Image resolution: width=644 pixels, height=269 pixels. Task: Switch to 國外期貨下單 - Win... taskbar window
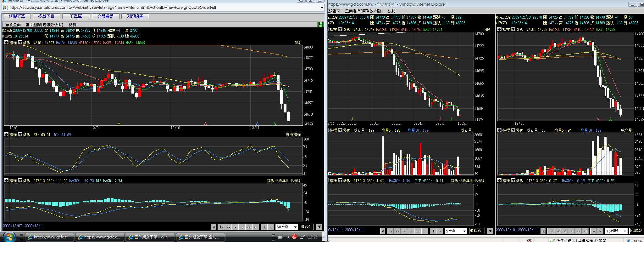tap(150, 237)
